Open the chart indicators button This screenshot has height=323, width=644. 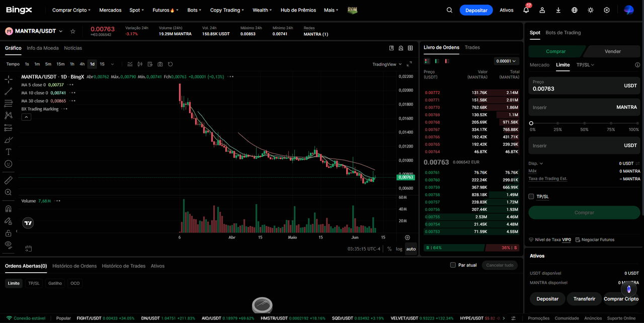point(130,64)
